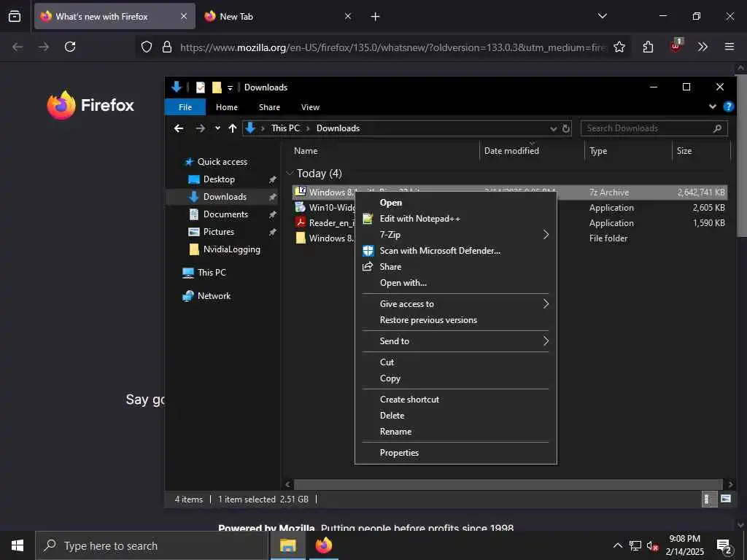The height and width of the screenshot is (560, 747).
Task: Open Pictures in navigation pane
Action: 218,232
